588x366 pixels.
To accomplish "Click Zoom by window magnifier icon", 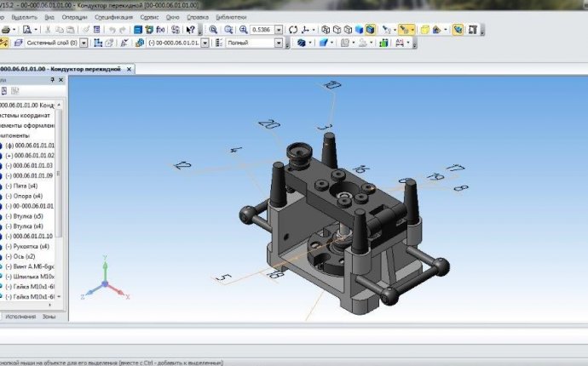I will [x=213, y=30].
